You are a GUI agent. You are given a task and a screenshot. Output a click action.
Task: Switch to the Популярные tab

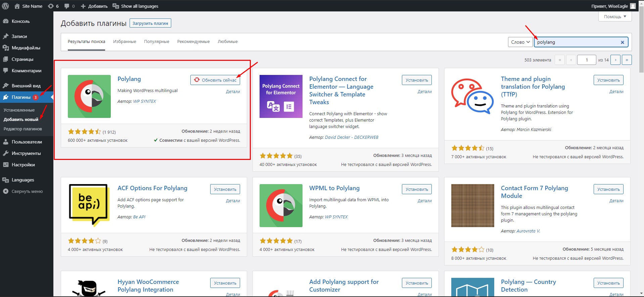click(x=156, y=42)
